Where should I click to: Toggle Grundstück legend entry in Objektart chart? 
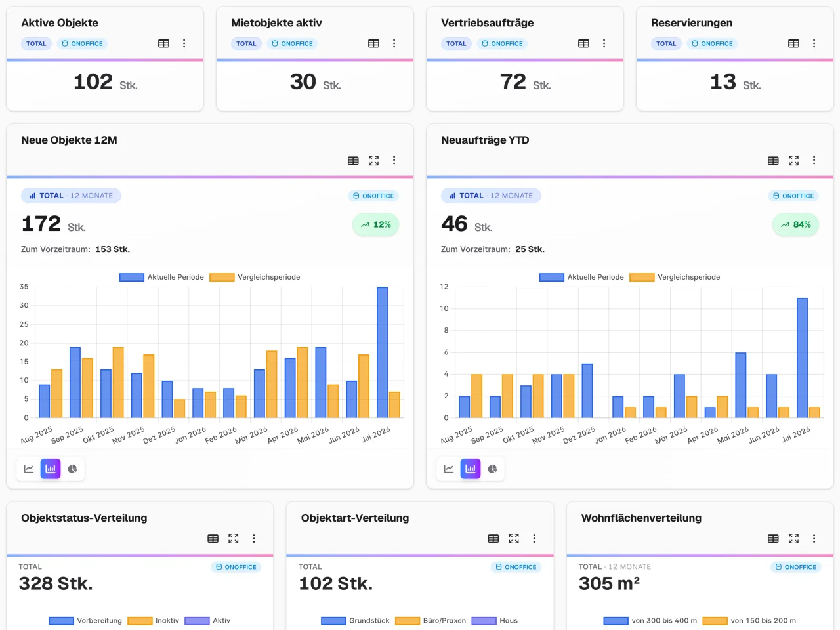355,621
